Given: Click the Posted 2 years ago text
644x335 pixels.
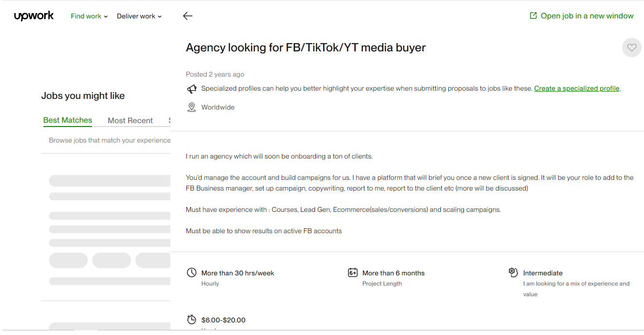Looking at the screenshot, I should [x=215, y=74].
